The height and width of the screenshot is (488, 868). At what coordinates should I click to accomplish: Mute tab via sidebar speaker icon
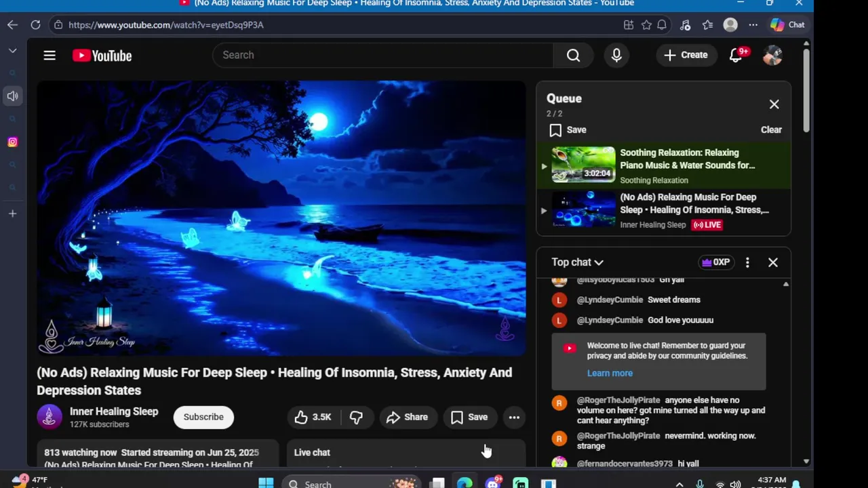tap(12, 96)
